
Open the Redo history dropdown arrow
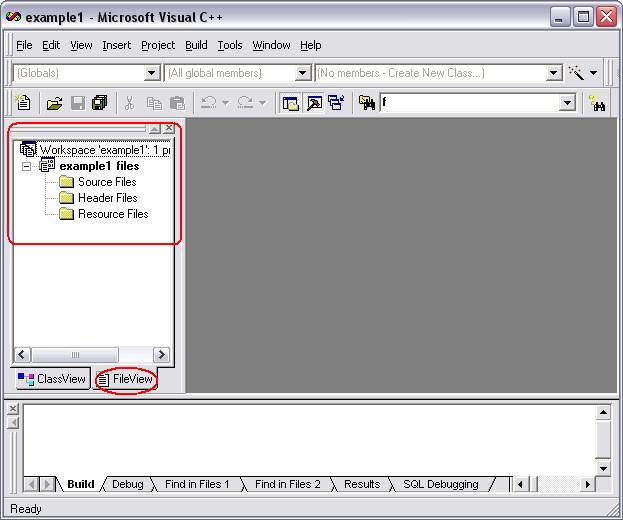262,103
